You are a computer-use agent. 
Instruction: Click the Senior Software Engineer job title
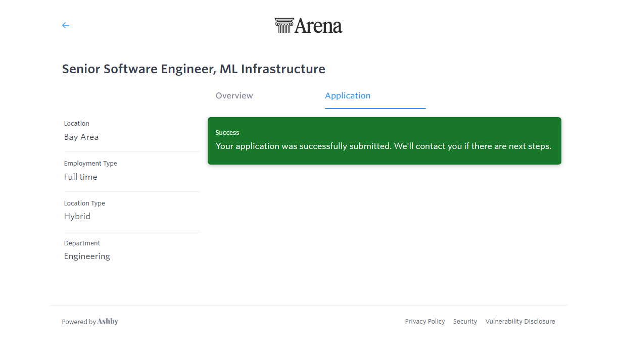point(194,69)
